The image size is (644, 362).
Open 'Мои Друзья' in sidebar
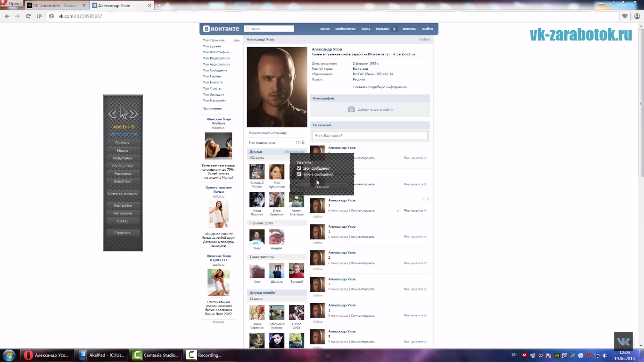(212, 46)
